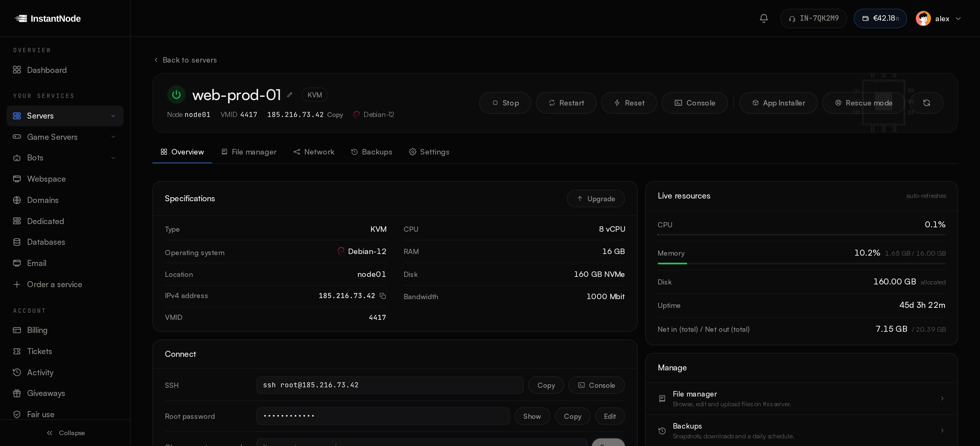Go back to servers
Image resolution: width=980 pixels, height=446 pixels.
tap(185, 60)
